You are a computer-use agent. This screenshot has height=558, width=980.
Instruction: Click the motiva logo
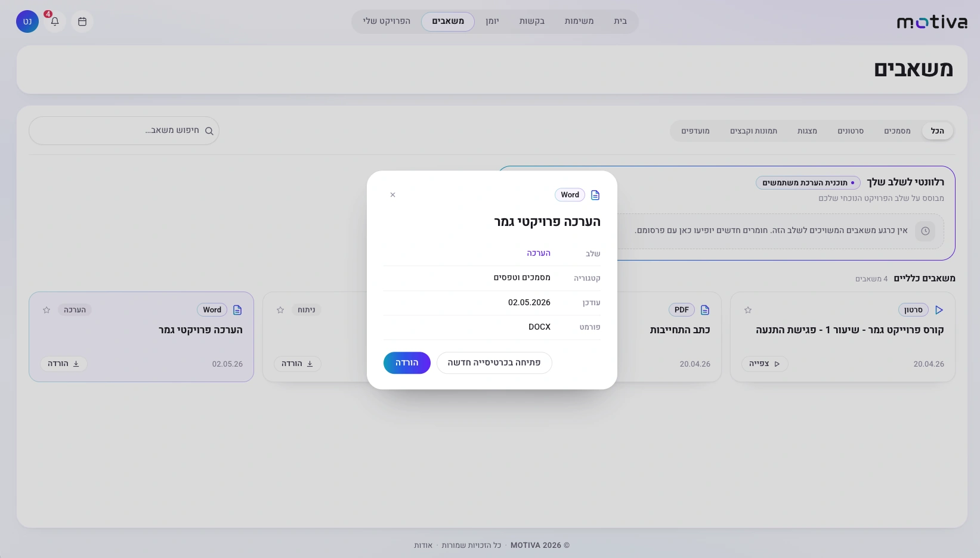pos(932,22)
